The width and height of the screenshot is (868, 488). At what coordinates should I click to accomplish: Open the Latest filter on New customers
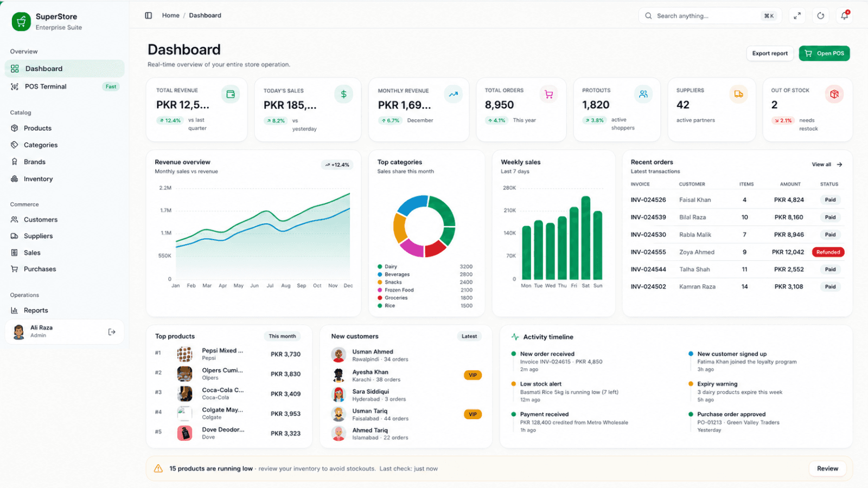click(x=469, y=336)
